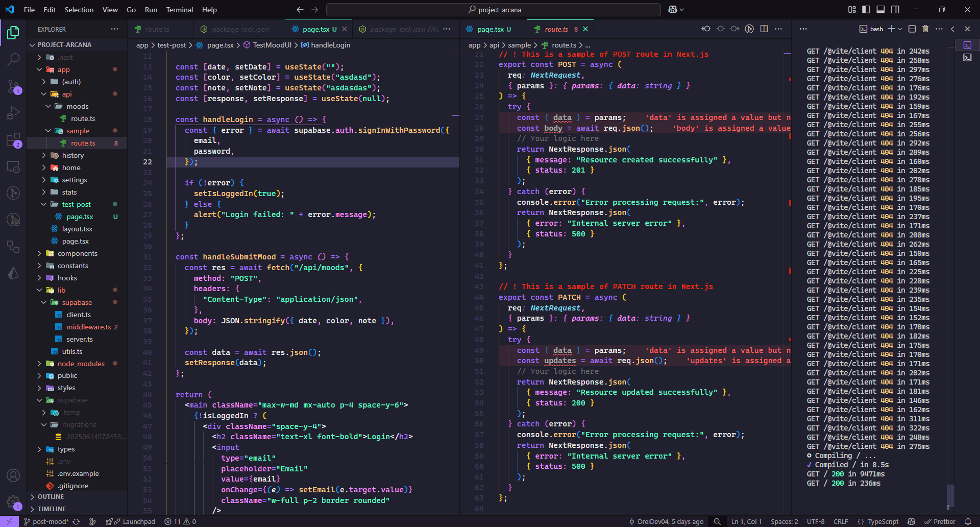Image resolution: width=980 pixels, height=527 pixels.
Task: Open layout.tsx file in explorer
Action: (x=77, y=229)
